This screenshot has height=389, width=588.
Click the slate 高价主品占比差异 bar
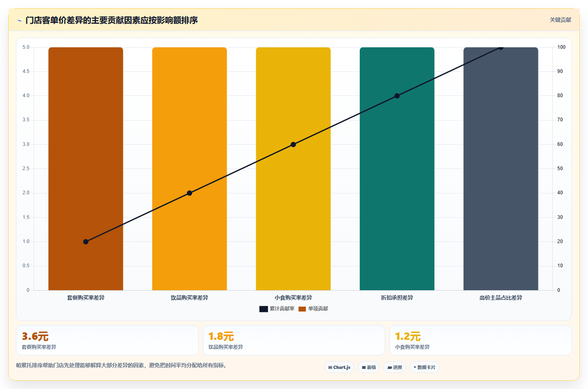pyautogui.click(x=501, y=168)
